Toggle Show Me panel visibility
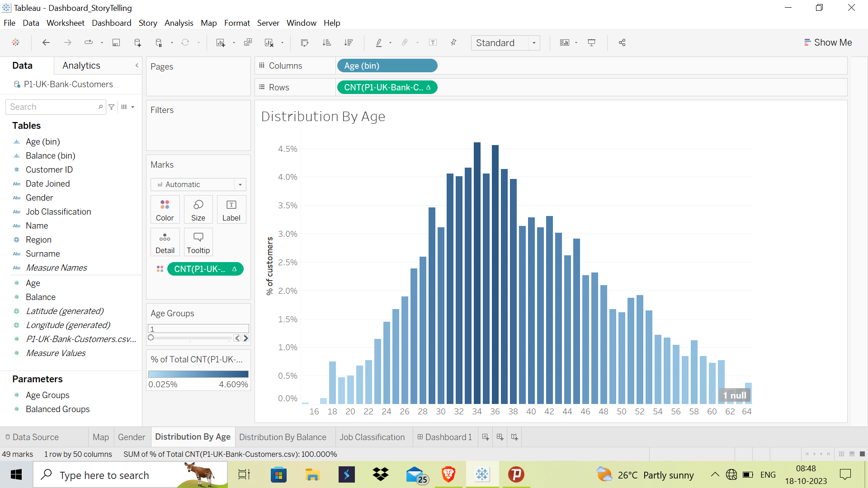The width and height of the screenshot is (868, 488). click(828, 42)
